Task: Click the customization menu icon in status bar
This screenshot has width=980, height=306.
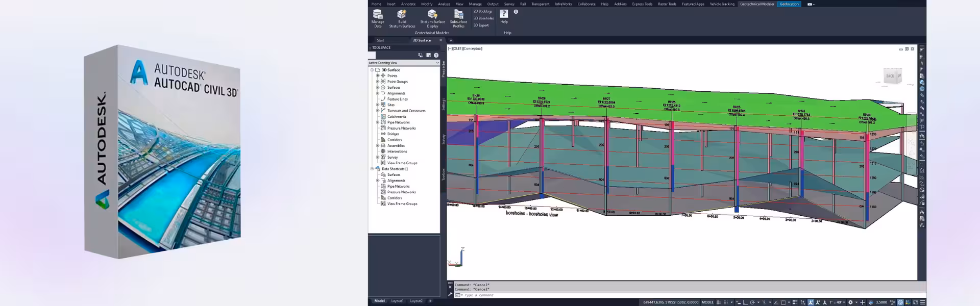Action: tap(922, 302)
